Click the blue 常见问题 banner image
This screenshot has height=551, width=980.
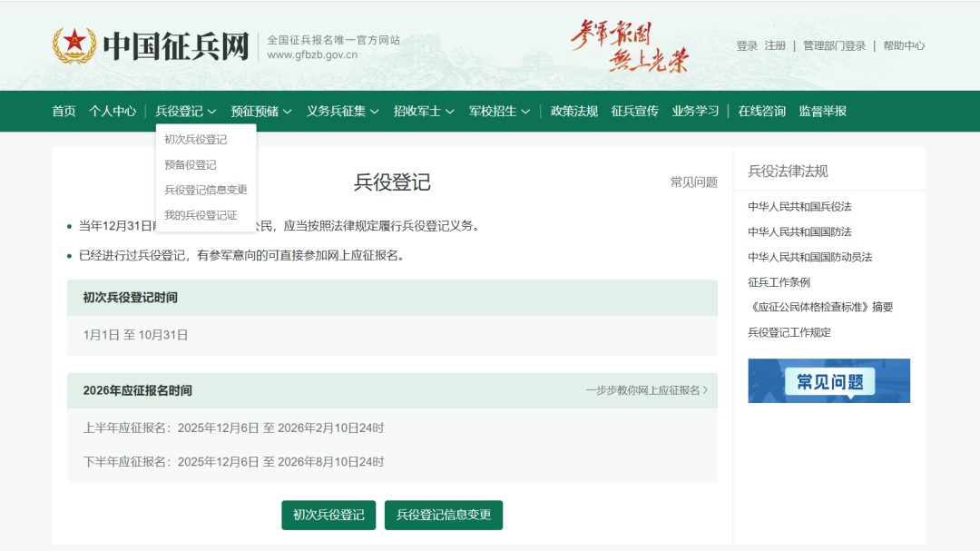828,381
